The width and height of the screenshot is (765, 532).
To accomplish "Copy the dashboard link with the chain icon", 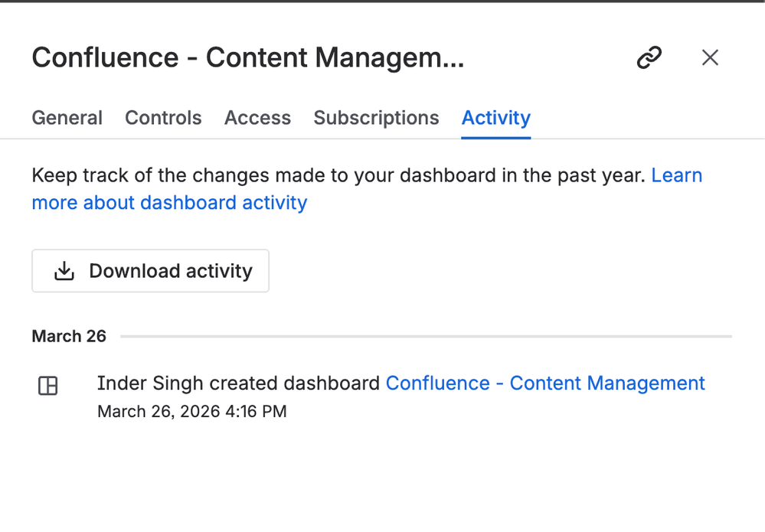I will click(x=649, y=57).
